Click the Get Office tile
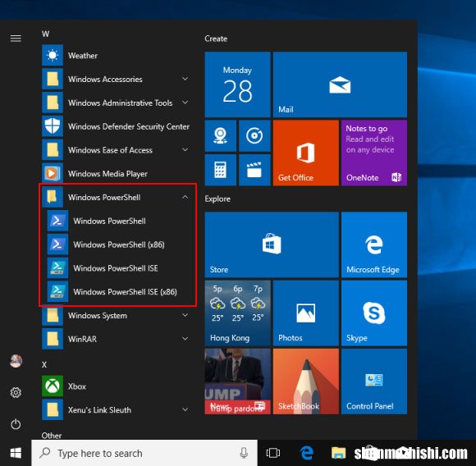 (x=305, y=153)
